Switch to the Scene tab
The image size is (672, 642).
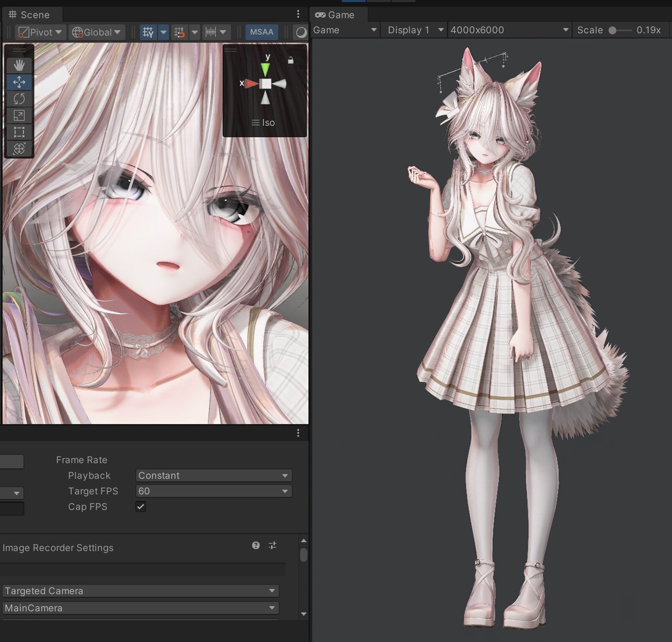tap(31, 15)
